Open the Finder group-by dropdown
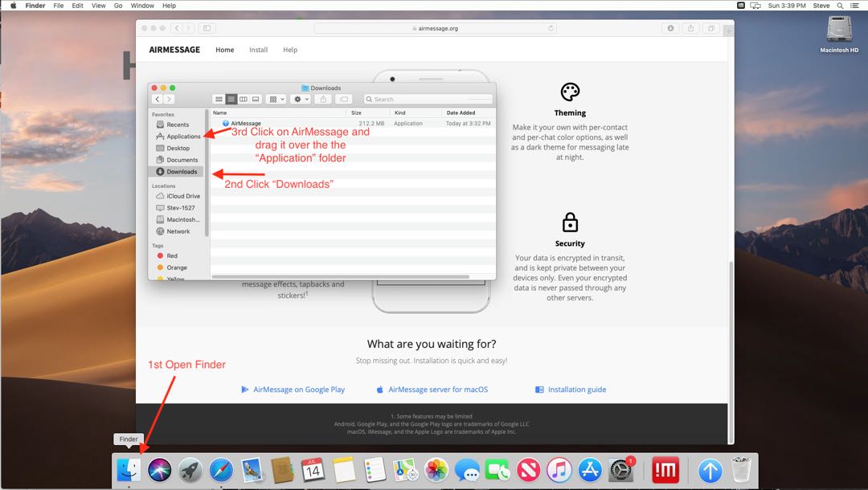Image resolution: width=868 pixels, height=490 pixels. (276, 99)
